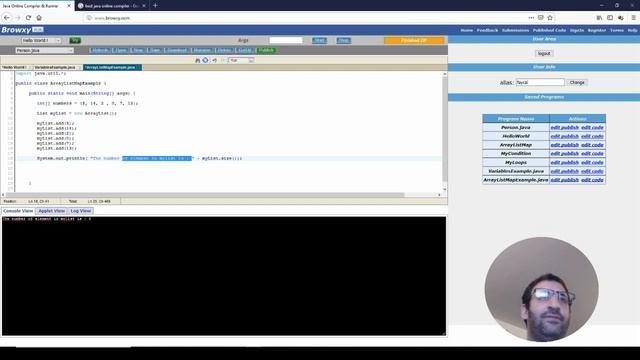Toggle the Firefox sidebar icon
This screenshot has height=360, width=640.
[x=610, y=18]
